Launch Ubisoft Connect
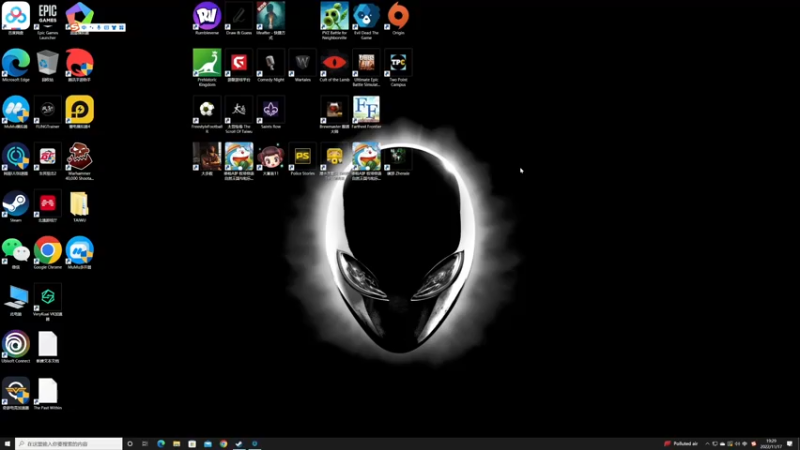Viewport: 800px width, 450px height. coord(16,347)
